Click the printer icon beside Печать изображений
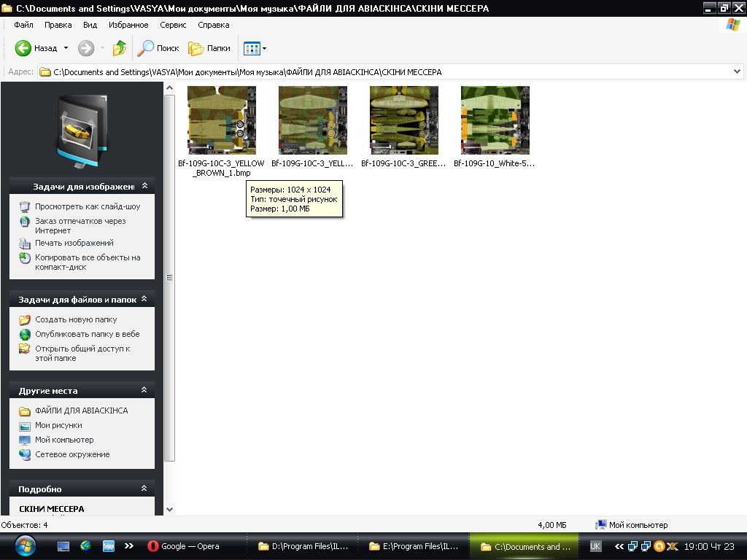 pyautogui.click(x=25, y=244)
